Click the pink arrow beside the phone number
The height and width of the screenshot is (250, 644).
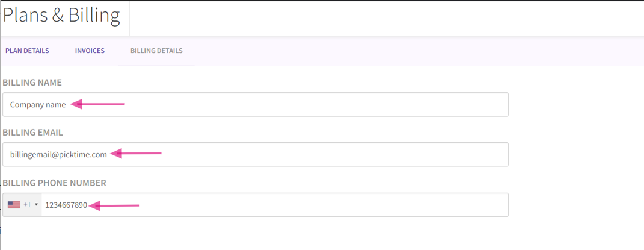click(x=114, y=205)
